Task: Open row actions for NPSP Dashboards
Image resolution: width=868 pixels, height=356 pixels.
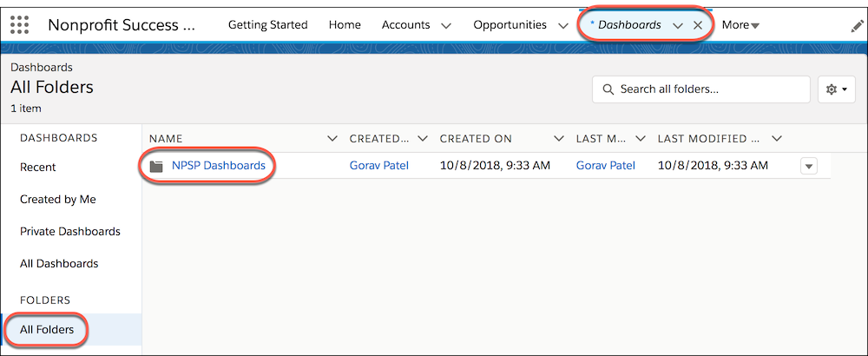Action: click(809, 166)
